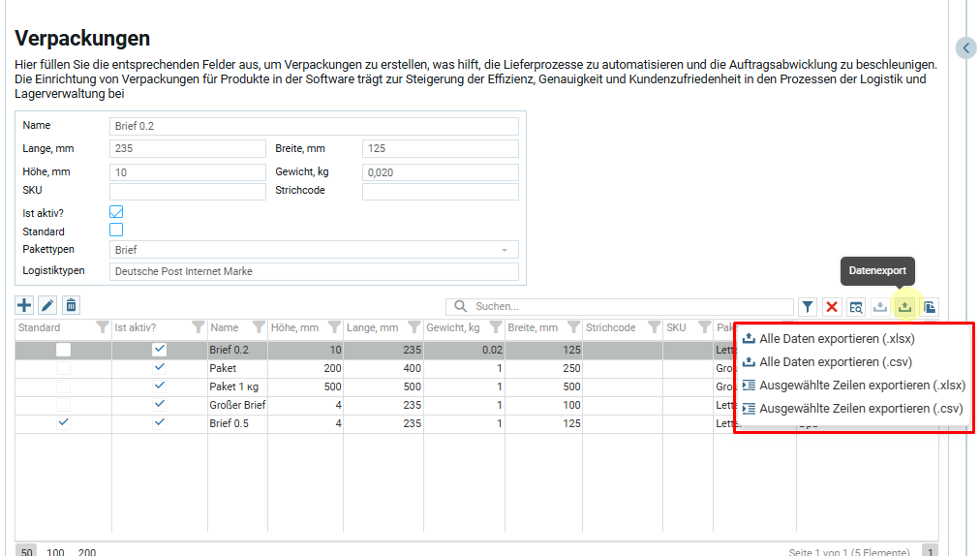
Task: Open filter for Höhe, mm column
Action: 334,327
